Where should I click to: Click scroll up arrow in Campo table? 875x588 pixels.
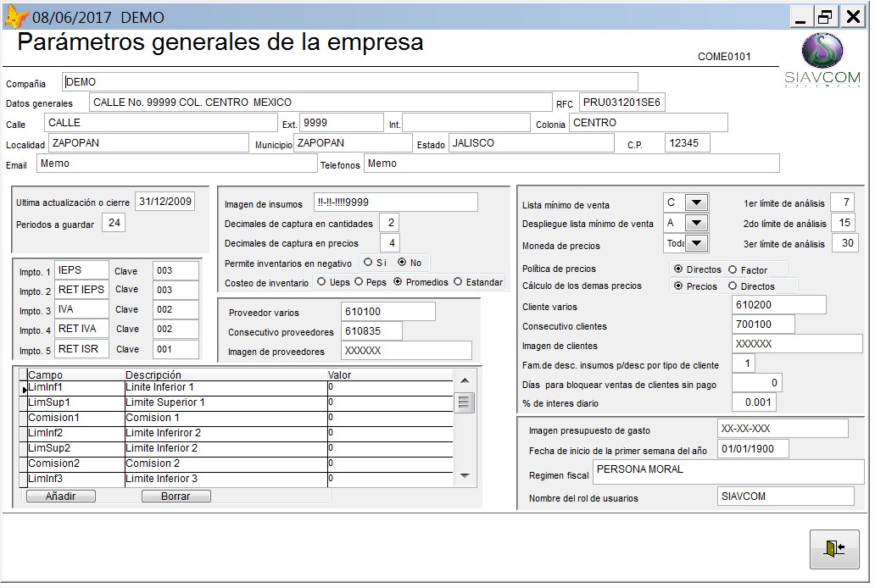(x=465, y=381)
